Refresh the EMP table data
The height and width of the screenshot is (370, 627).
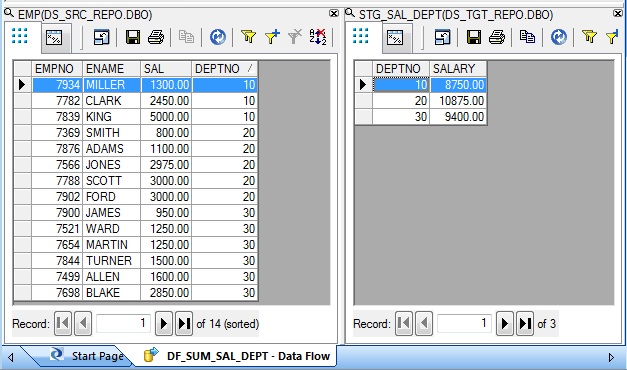pos(218,37)
